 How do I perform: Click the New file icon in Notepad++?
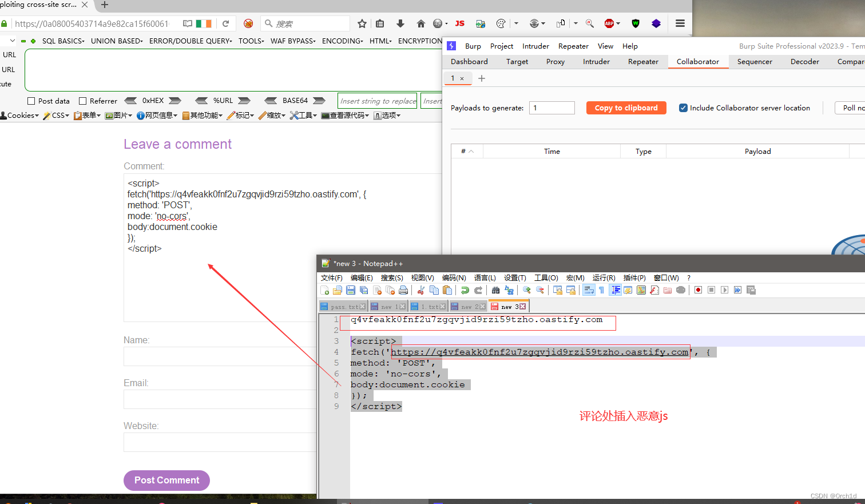(325, 290)
